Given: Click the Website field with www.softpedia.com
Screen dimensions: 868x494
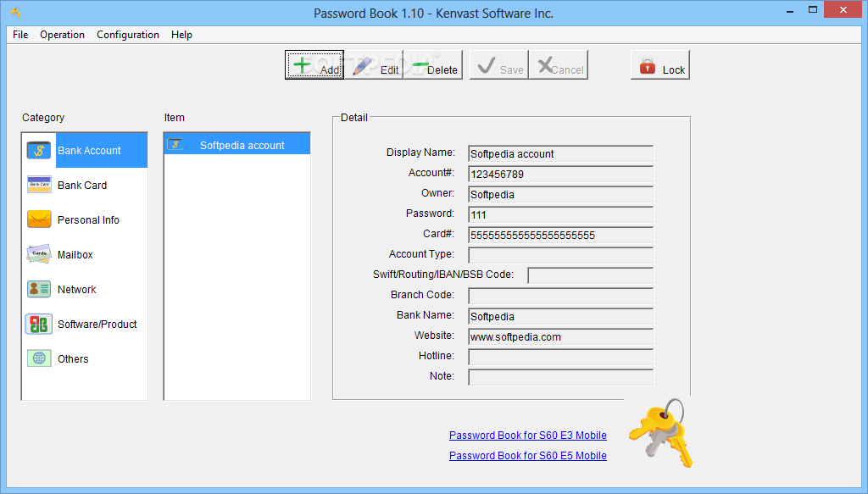Looking at the screenshot, I should pos(560,337).
